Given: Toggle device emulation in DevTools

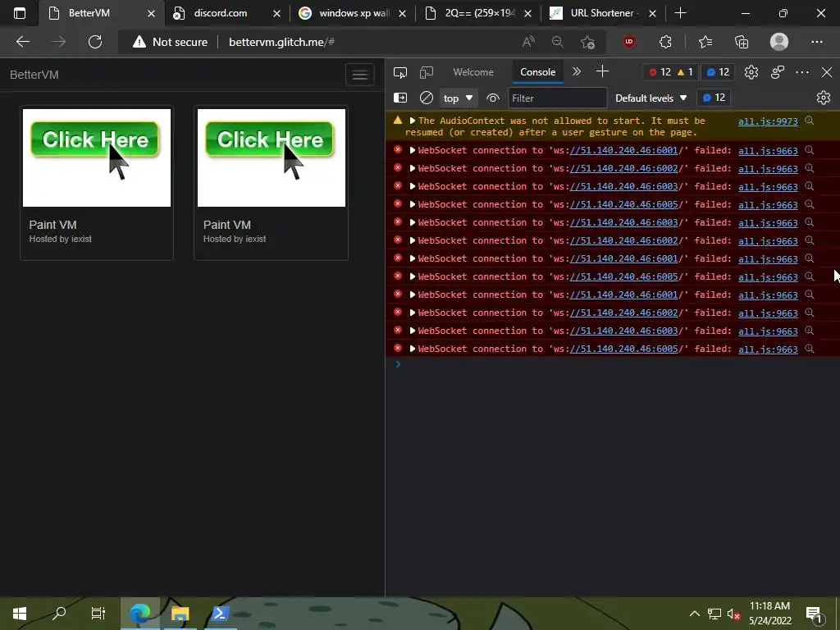Looking at the screenshot, I should click(427, 72).
